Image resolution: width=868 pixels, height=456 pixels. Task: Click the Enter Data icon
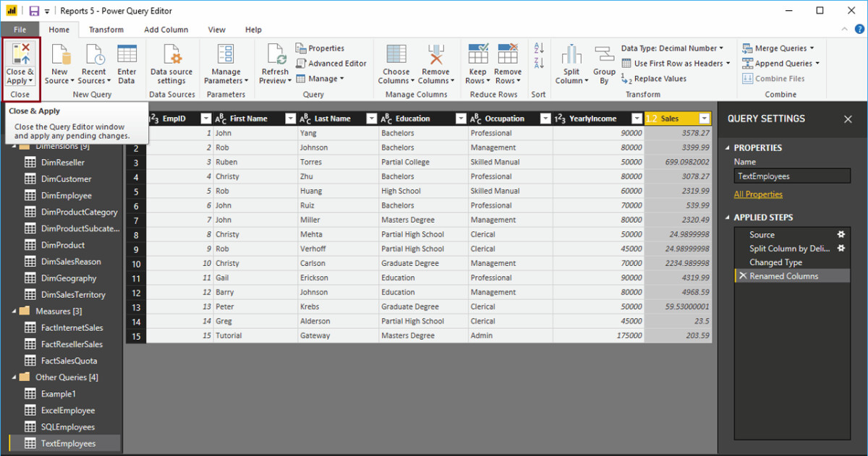[127, 54]
